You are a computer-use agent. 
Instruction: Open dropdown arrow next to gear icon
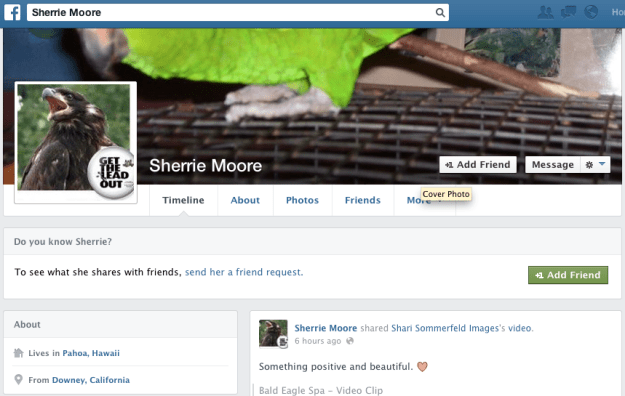(602, 164)
